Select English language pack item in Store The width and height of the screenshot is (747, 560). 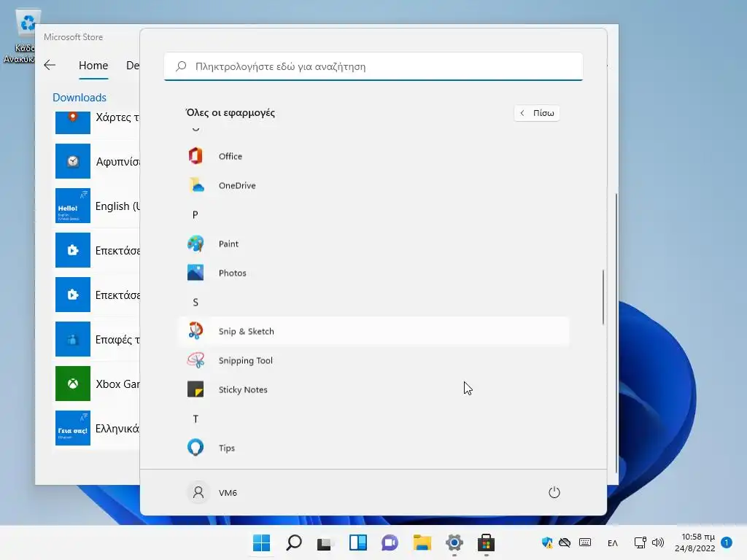[x=97, y=206]
